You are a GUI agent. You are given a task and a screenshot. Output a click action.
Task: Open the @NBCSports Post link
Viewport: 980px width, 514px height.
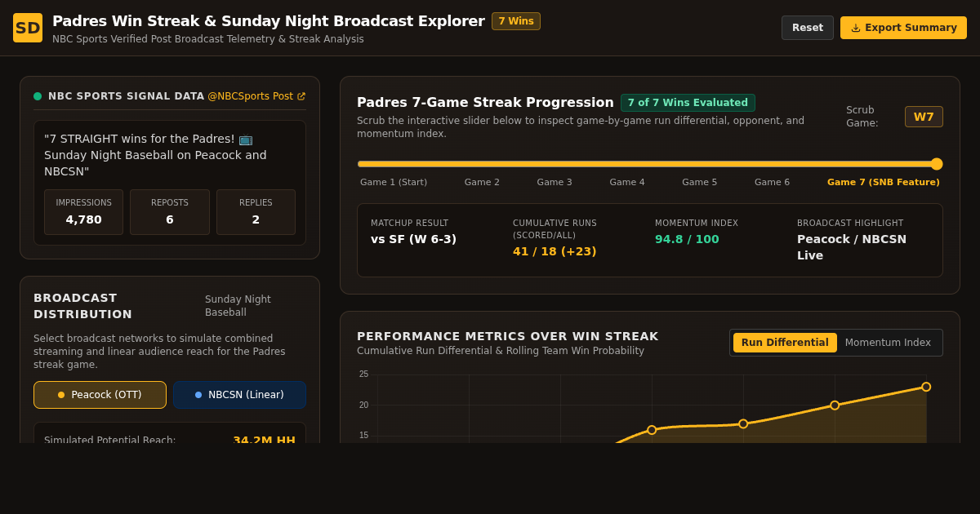(256, 96)
